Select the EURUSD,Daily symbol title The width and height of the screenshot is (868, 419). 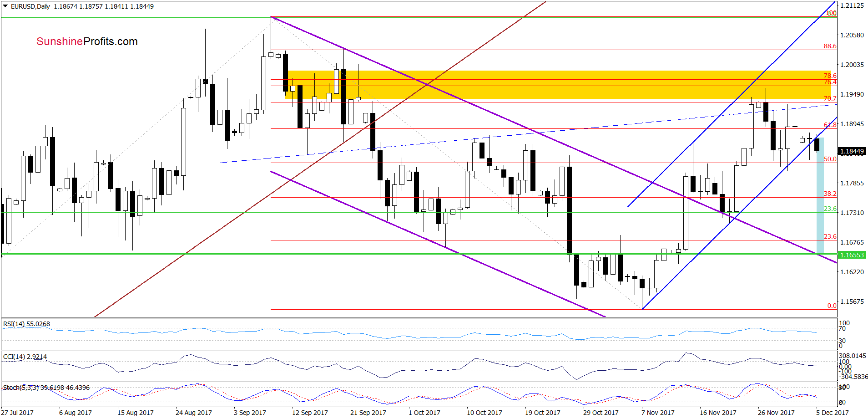click(30, 6)
